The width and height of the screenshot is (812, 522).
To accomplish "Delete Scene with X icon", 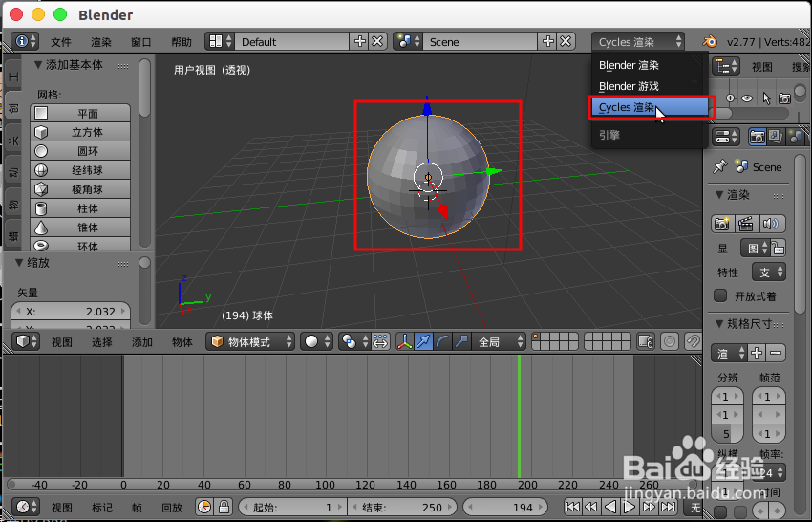I will [x=566, y=41].
